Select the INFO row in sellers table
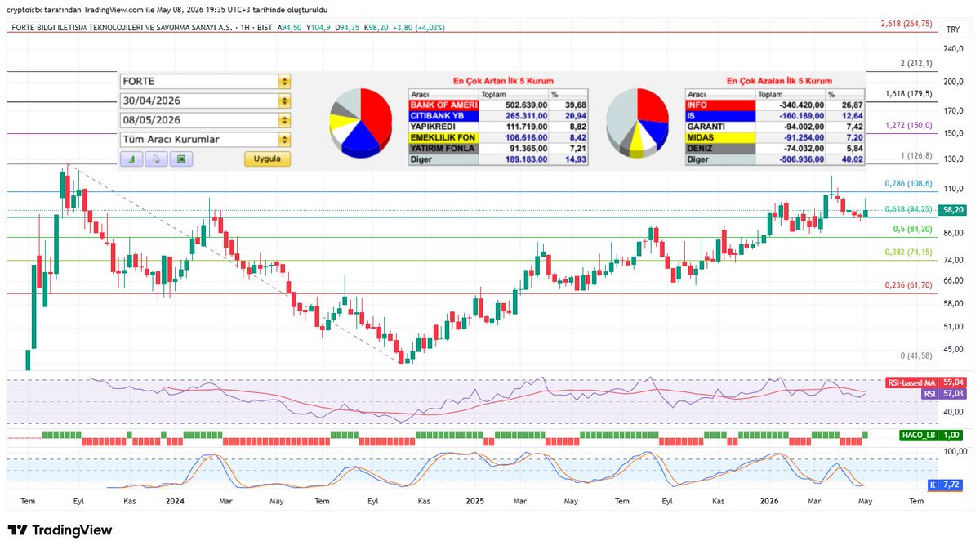Image resolution: width=980 pixels, height=550 pixels. pyautogui.click(x=775, y=105)
